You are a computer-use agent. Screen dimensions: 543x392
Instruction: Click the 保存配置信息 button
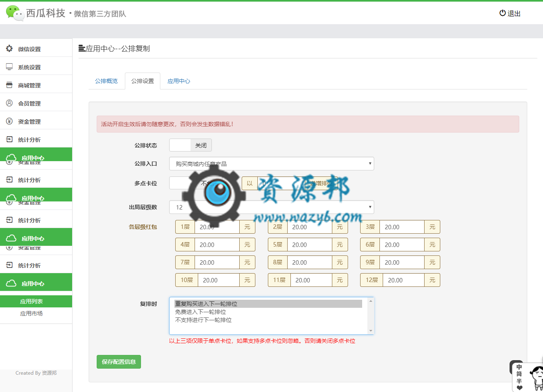(119, 362)
